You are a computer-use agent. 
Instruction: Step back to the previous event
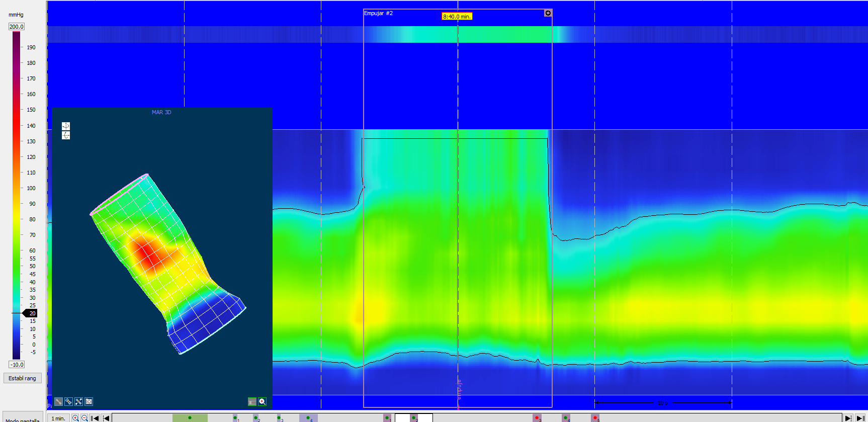(106, 418)
